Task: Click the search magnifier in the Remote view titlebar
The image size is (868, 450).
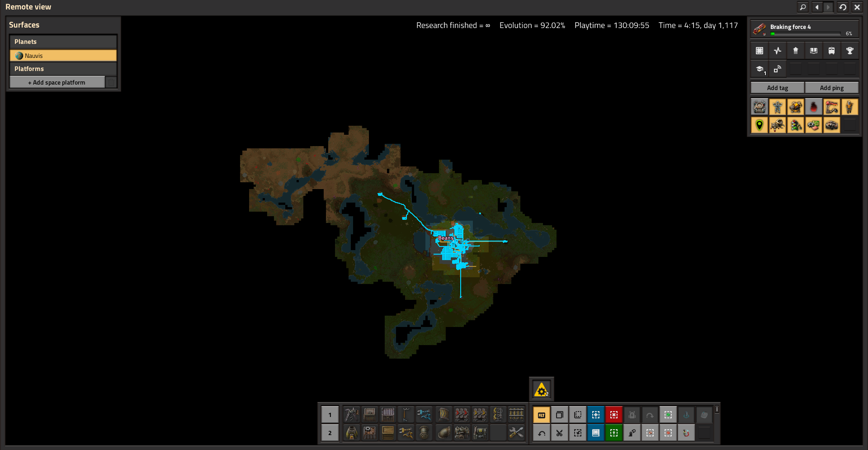Action: (802, 7)
